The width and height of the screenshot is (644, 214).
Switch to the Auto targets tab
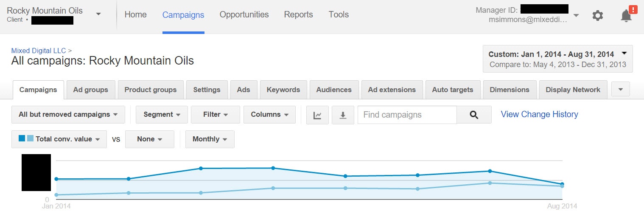(x=453, y=90)
